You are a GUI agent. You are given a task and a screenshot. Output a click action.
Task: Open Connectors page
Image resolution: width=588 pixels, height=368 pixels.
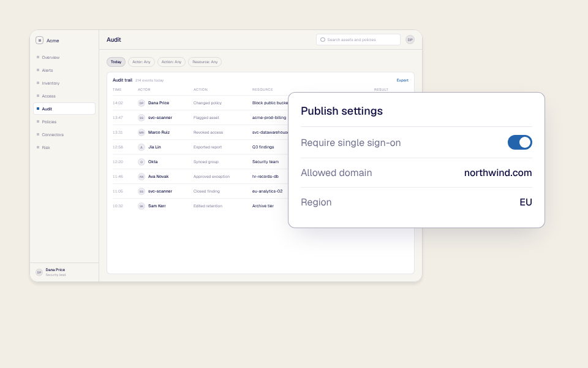pos(64,134)
